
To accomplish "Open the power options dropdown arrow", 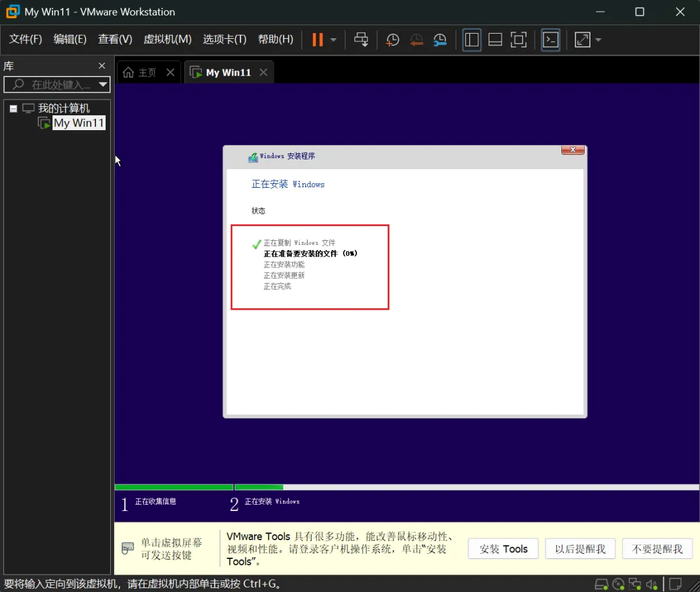I will (334, 40).
